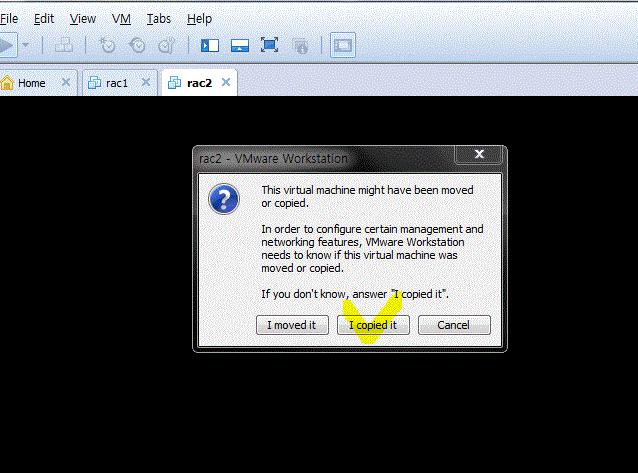Click the 'rac2 - VMware Workstation' dialog title

[273, 158]
